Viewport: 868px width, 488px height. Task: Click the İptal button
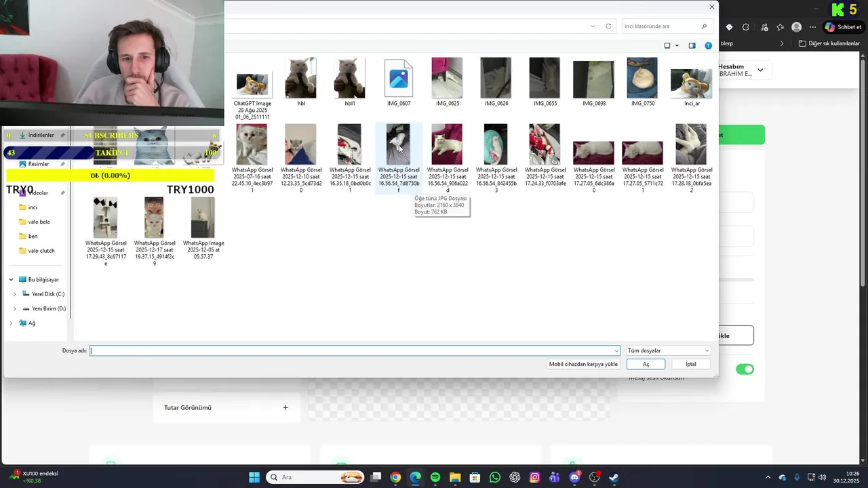(x=690, y=364)
